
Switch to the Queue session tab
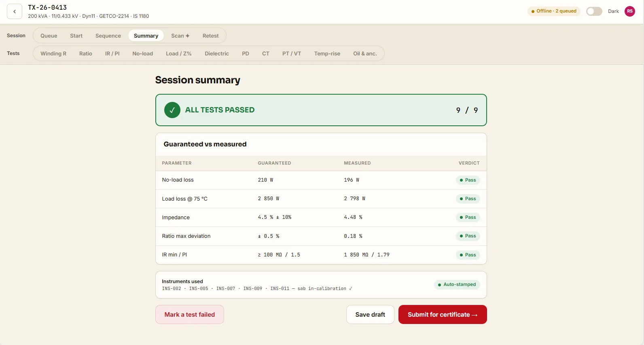pyautogui.click(x=49, y=36)
